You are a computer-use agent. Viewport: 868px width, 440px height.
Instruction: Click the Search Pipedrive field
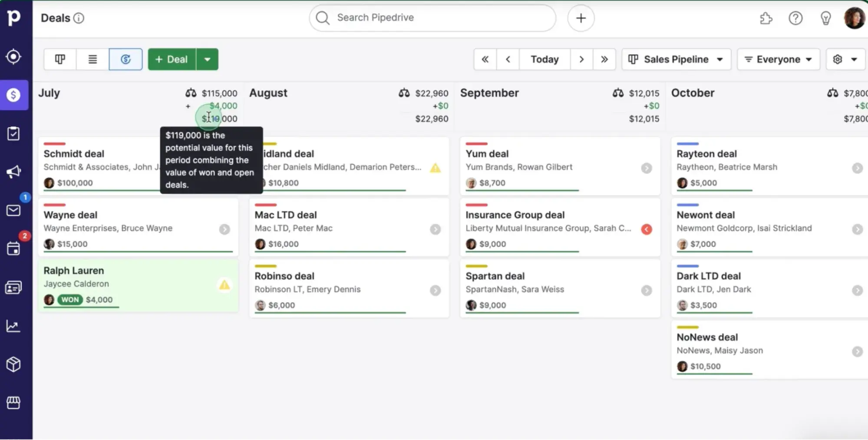(x=432, y=18)
